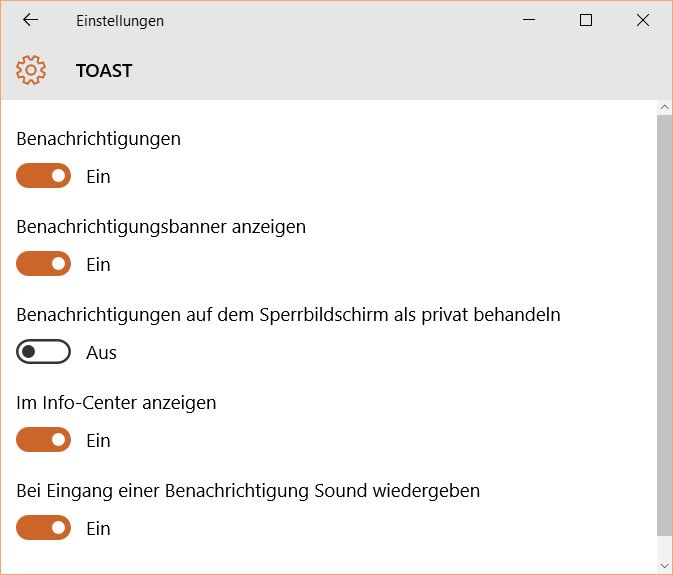Click the 'Benachrichtigungsbanner anzeigen' label text
Viewport: 673px width, 575px height.
[161, 227]
